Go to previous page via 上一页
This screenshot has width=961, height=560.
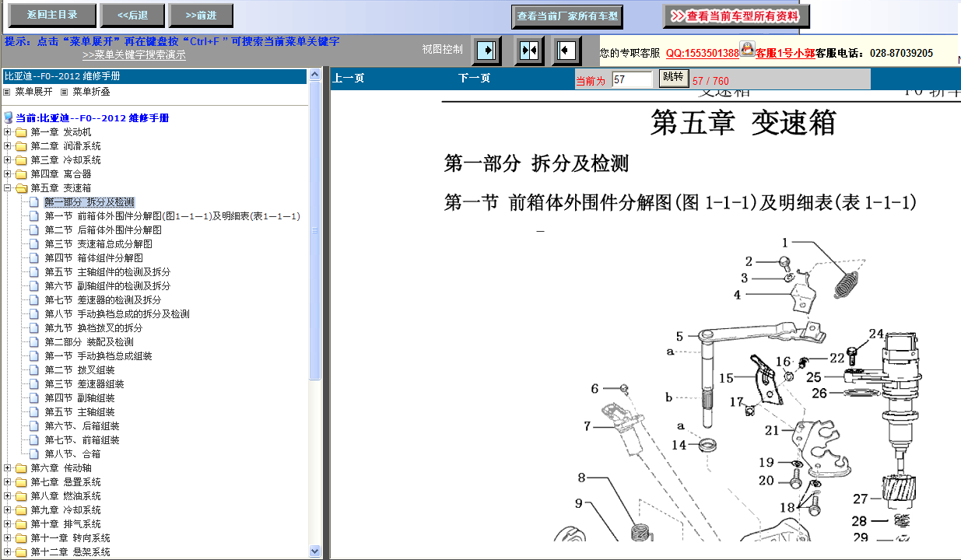pyautogui.click(x=349, y=79)
